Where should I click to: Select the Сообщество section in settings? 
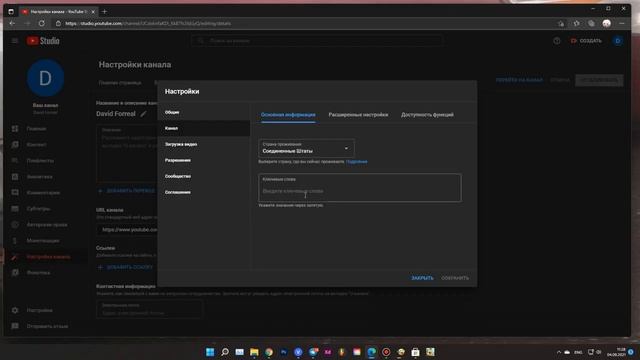pos(204,176)
